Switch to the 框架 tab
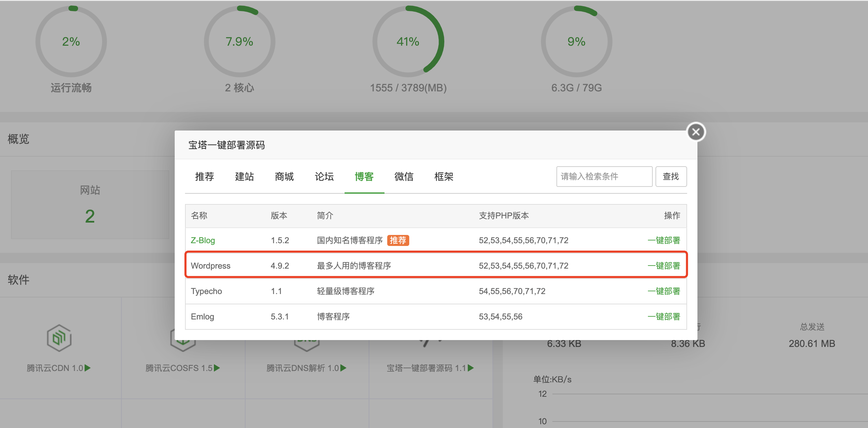 point(444,177)
